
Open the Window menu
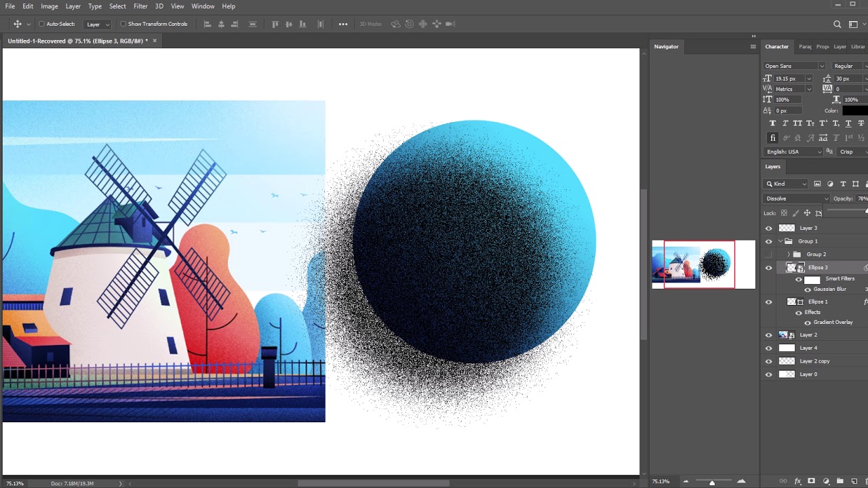[x=203, y=6]
